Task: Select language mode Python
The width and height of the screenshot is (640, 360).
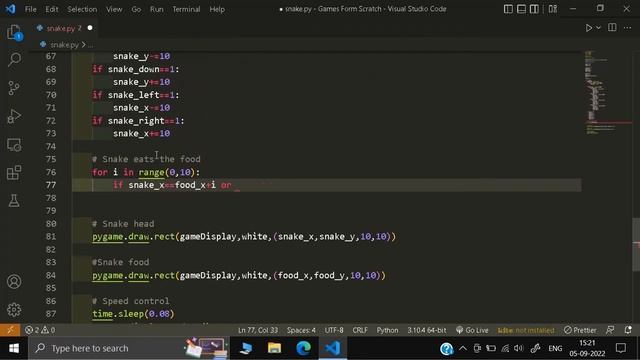Action: 387,330
